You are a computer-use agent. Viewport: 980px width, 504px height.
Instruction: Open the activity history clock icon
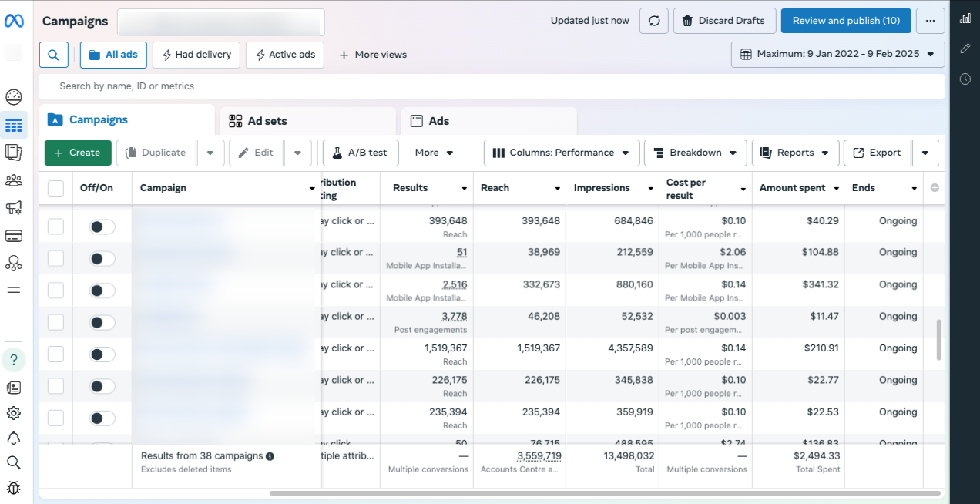(965, 79)
